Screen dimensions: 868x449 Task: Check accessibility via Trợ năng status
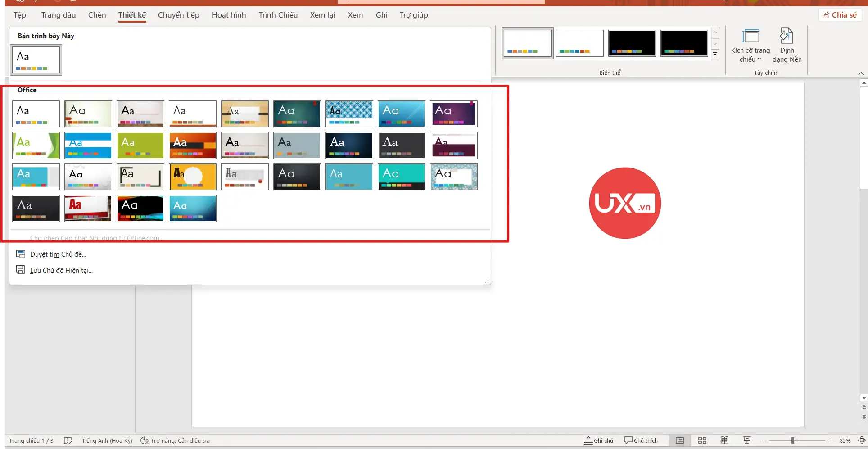click(175, 440)
